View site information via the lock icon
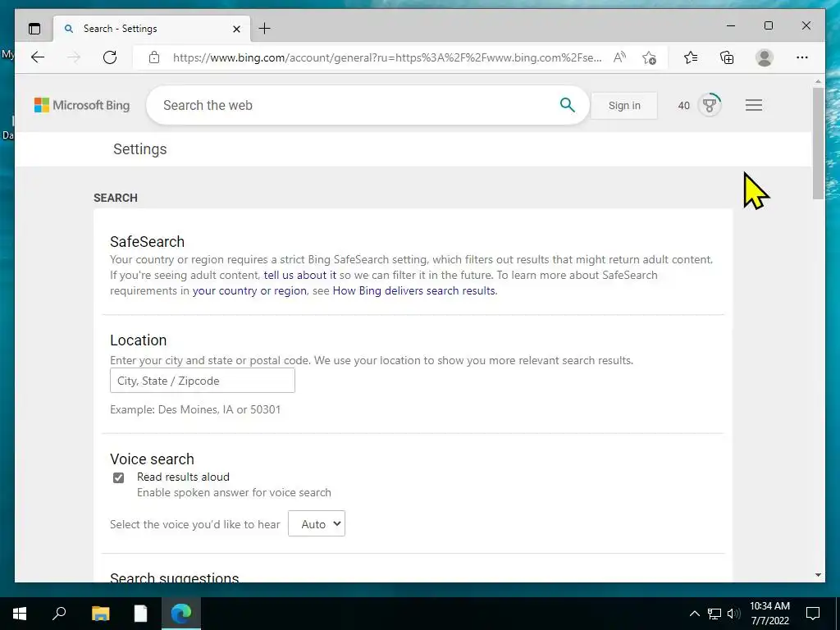The image size is (840, 630). pyautogui.click(x=154, y=57)
